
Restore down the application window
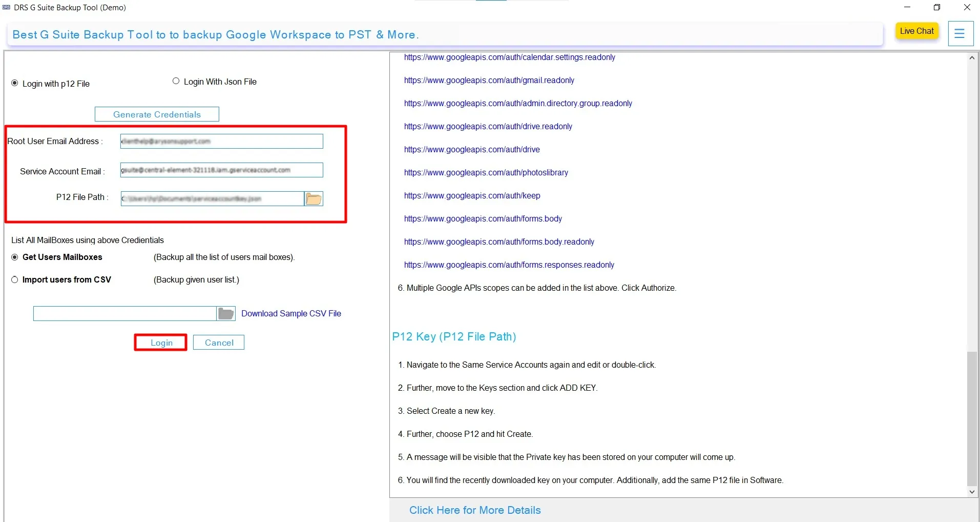point(937,8)
